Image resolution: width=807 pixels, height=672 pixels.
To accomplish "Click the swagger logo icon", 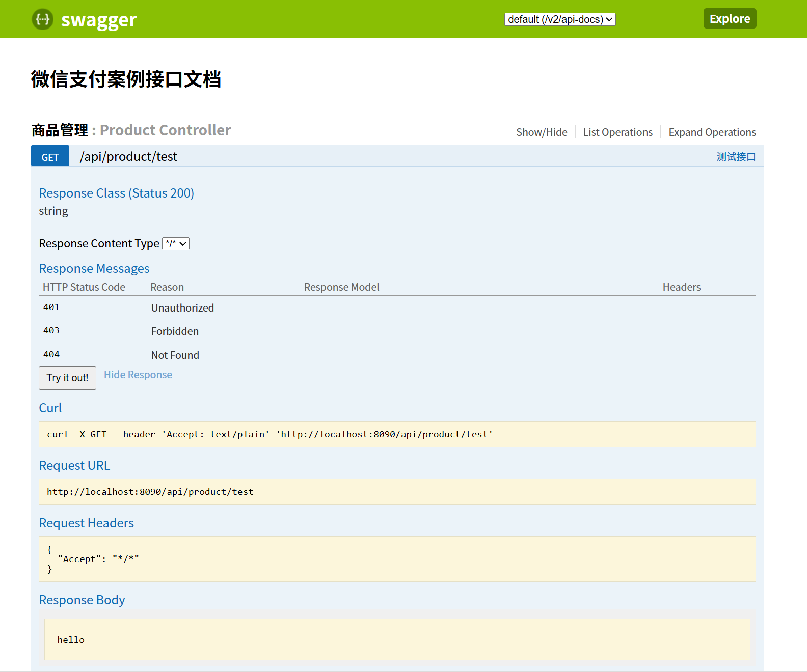I will 43,19.
